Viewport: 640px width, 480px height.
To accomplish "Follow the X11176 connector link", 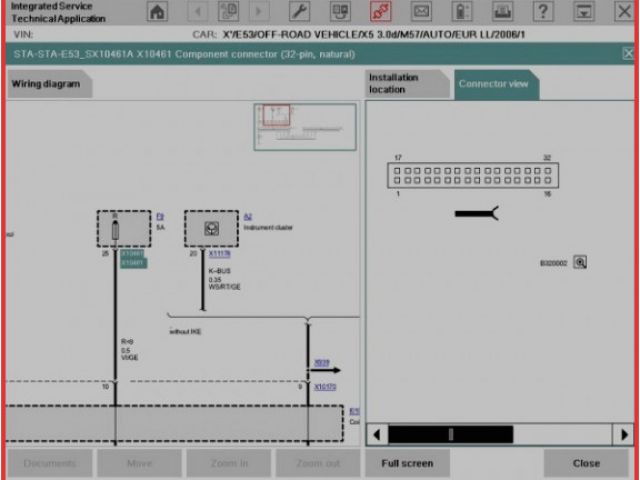I will point(220,255).
